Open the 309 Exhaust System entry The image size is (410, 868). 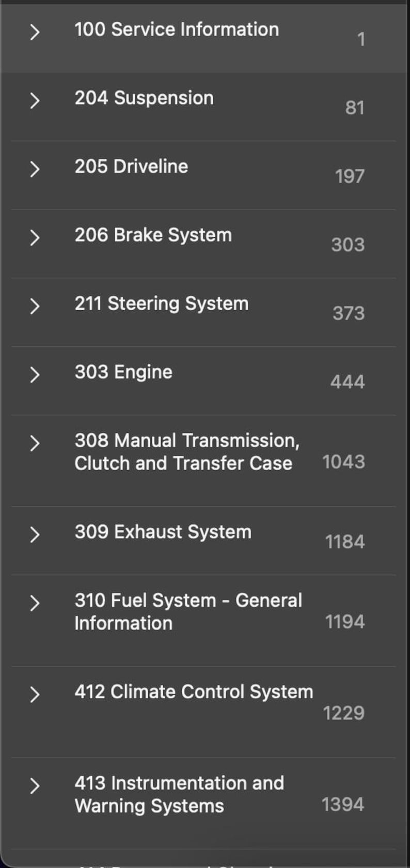(163, 532)
